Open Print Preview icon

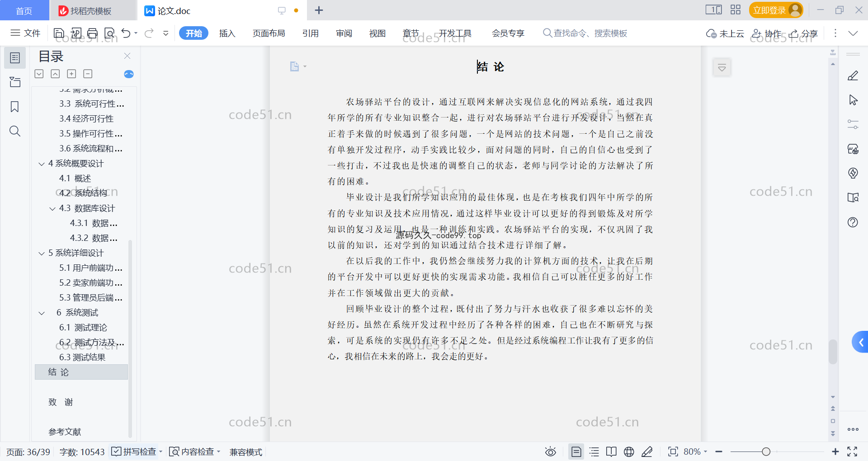pyautogui.click(x=109, y=33)
